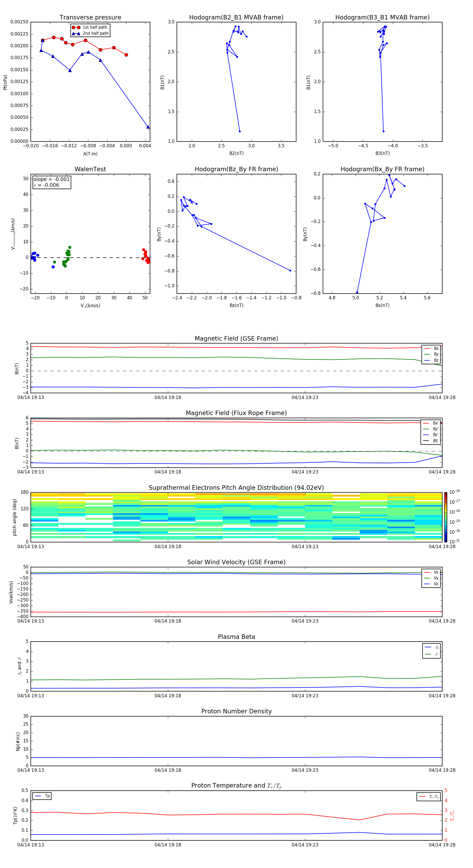Click the red data cluster in the WalenTest plot
Image resolution: width=473 pixels, height=868 pixels.
[146, 256]
